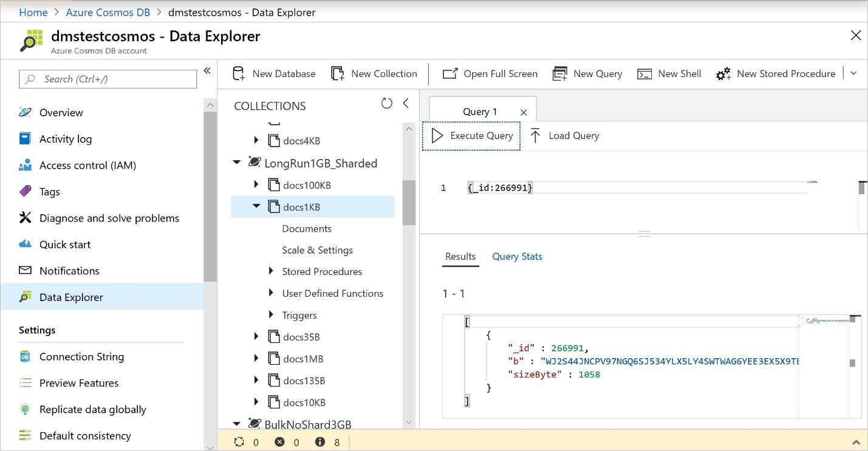The image size is (868, 451).
Task: Open Documents under docs1KB
Action: (307, 228)
